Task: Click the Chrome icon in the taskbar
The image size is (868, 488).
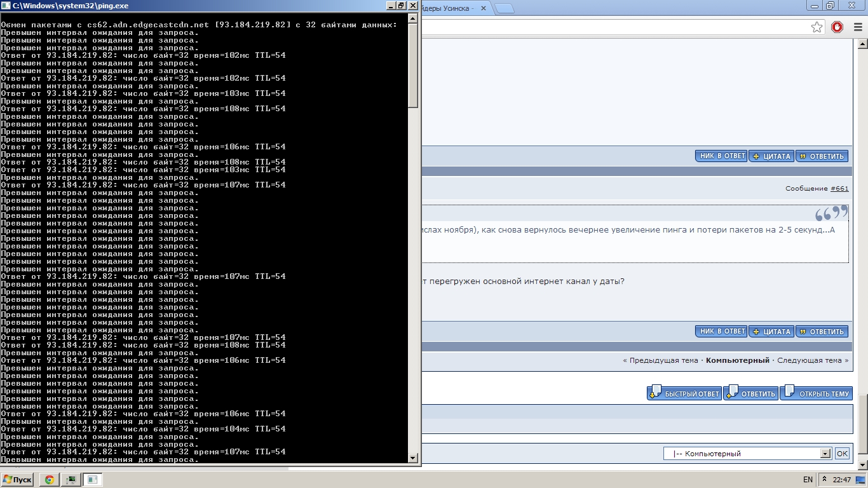Action: coord(49,480)
